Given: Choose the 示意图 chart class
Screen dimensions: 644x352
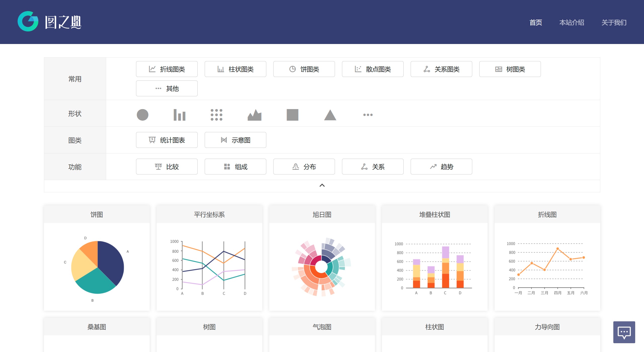Looking at the screenshot, I should 235,140.
